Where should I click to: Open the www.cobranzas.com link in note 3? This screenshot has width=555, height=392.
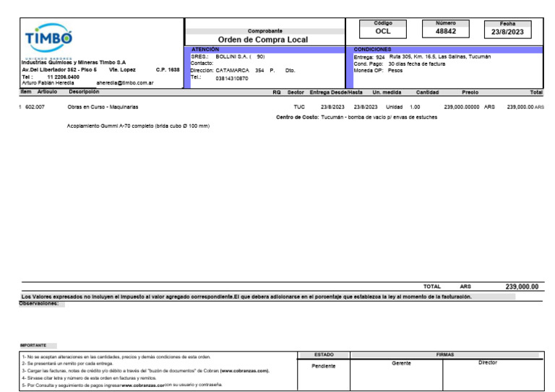click(244, 371)
